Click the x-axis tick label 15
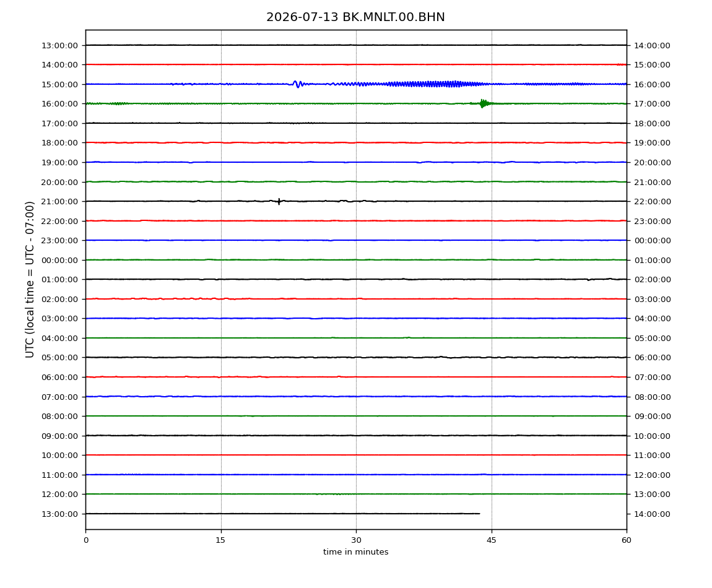 pyautogui.click(x=220, y=540)
